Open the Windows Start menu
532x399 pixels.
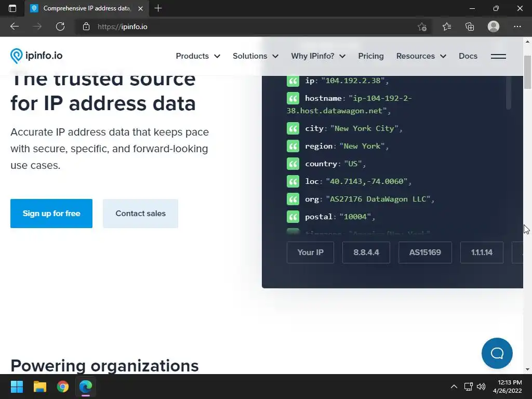[17, 387]
